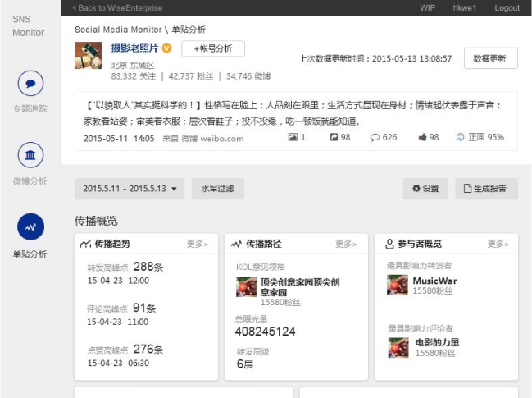
Task: Click the positive sentiment smiley icon
Action: [x=460, y=138]
